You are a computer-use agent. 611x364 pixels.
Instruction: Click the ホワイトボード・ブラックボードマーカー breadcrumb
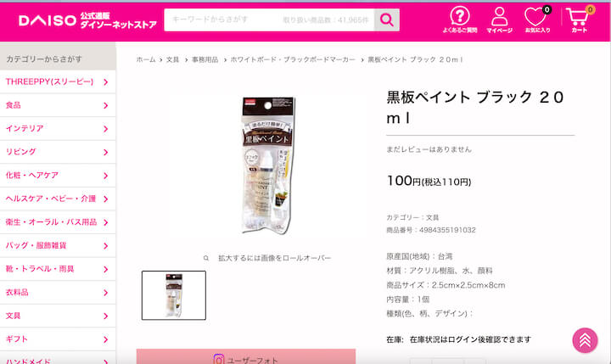[x=293, y=59]
